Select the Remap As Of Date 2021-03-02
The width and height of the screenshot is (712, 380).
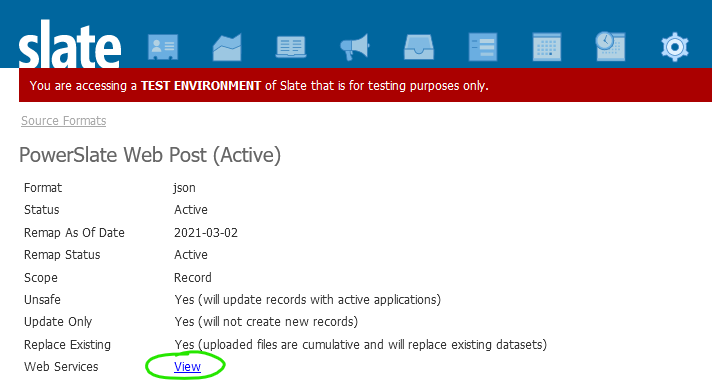click(206, 233)
